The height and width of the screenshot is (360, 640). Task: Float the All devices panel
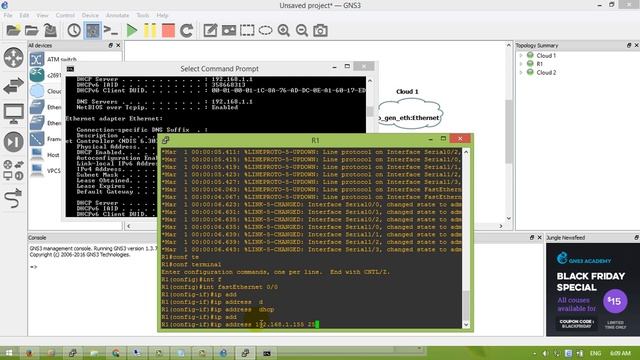111,45
